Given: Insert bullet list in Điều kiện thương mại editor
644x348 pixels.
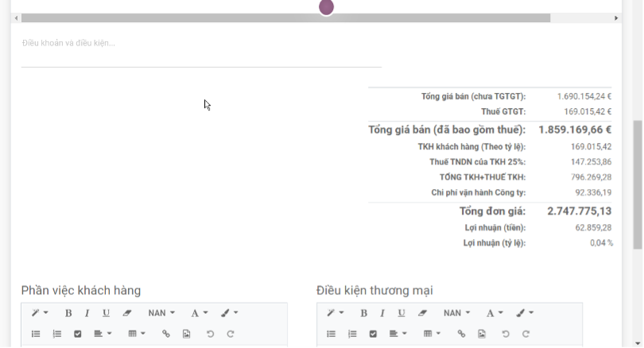Looking at the screenshot, I should [331, 334].
